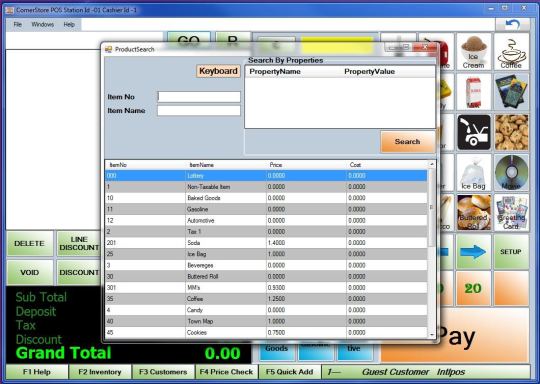The image size is (540, 384).
Task: Select the Automotive car-hood icon
Action: click(x=474, y=133)
